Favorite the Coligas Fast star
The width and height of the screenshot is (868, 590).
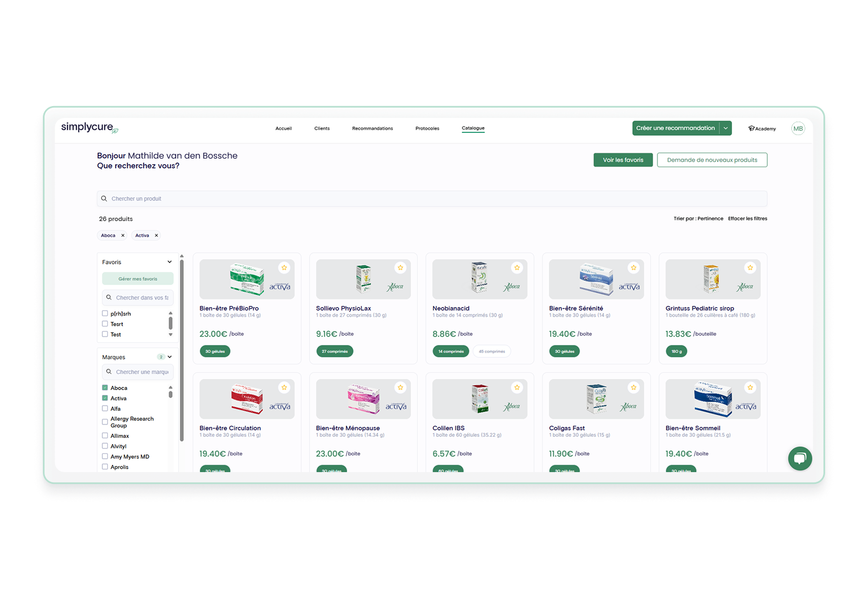(633, 387)
